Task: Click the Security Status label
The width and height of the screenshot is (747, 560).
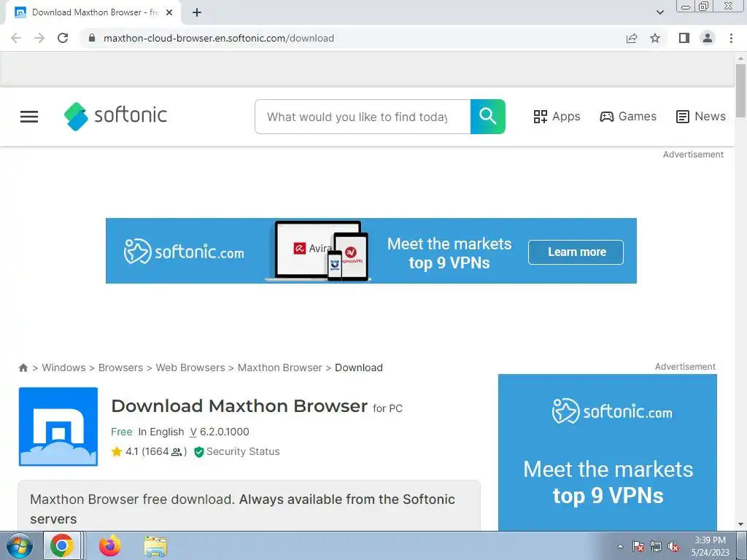Action: click(243, 451)
